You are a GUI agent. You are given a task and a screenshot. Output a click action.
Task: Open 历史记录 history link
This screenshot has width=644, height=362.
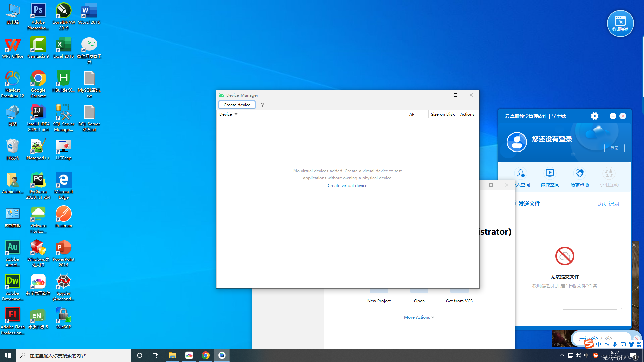point(608,204)
